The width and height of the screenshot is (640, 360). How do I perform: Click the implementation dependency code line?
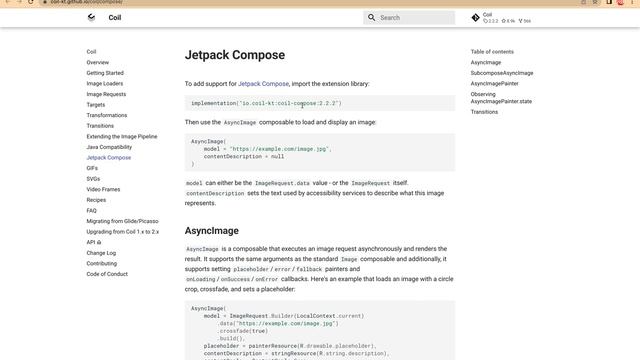(x=266, y=103)
